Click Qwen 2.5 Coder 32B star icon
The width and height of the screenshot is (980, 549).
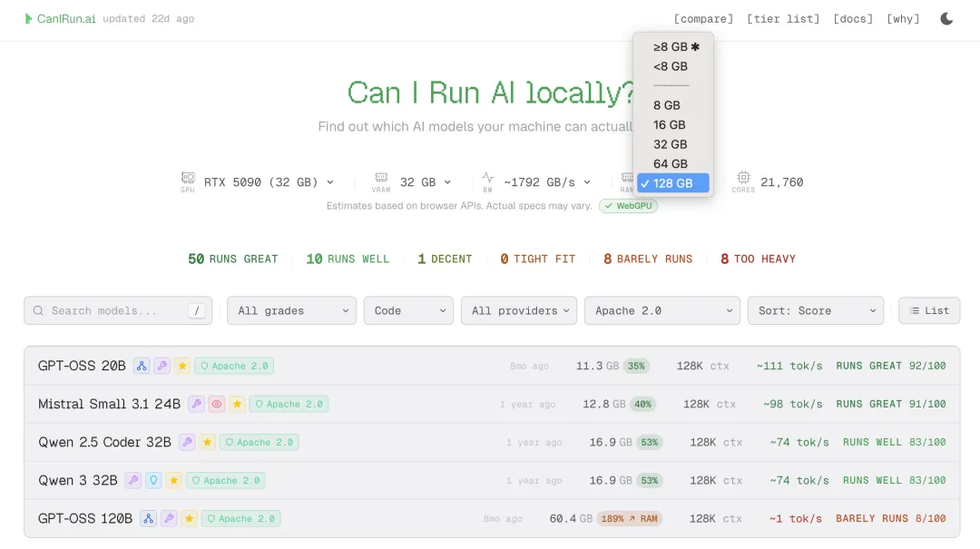[207, 442]
